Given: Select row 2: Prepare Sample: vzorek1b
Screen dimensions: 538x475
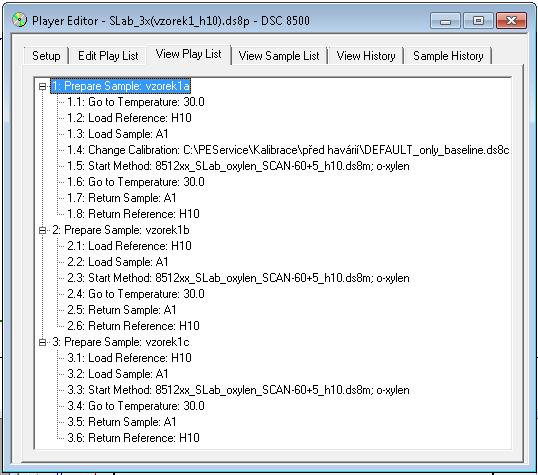Looking at the screenshot, I should pos(120,230).
